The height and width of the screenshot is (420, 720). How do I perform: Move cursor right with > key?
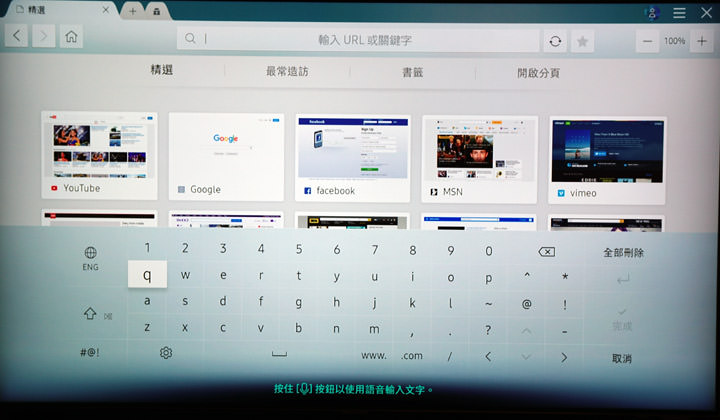564,357
